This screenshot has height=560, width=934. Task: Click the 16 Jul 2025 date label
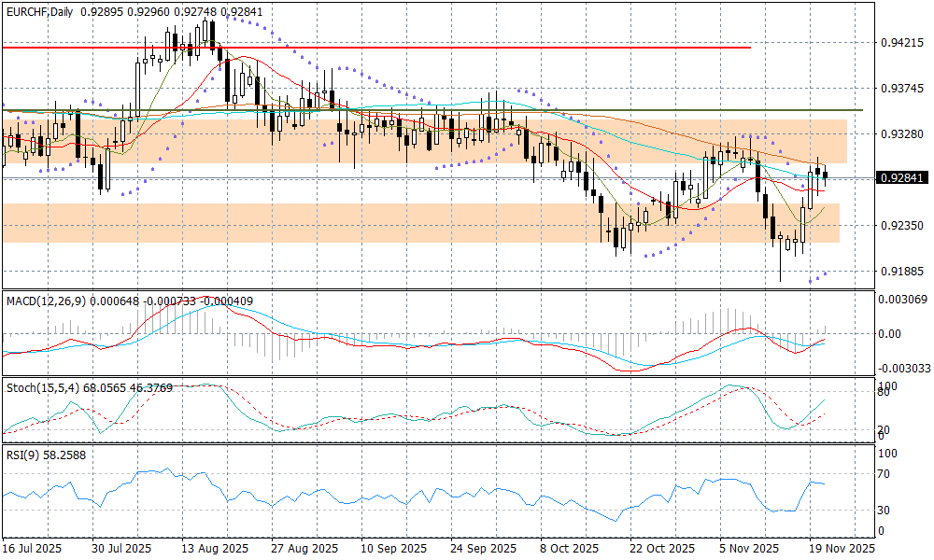pyautogui.click(x=33, y=549)
